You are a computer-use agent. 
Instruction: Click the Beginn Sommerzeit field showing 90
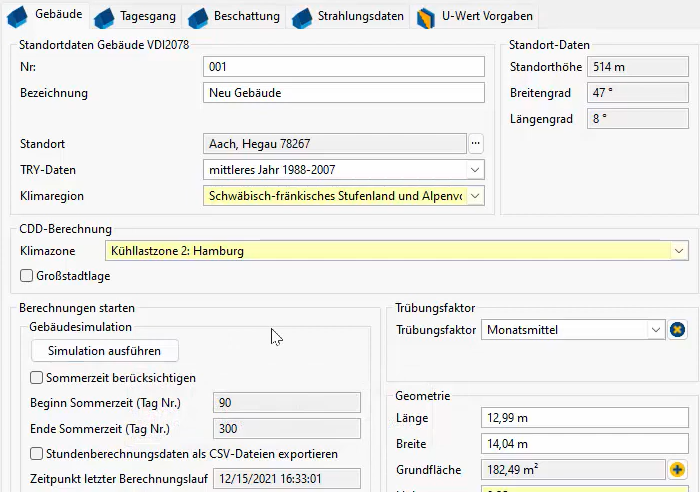(x=287, y=403)
